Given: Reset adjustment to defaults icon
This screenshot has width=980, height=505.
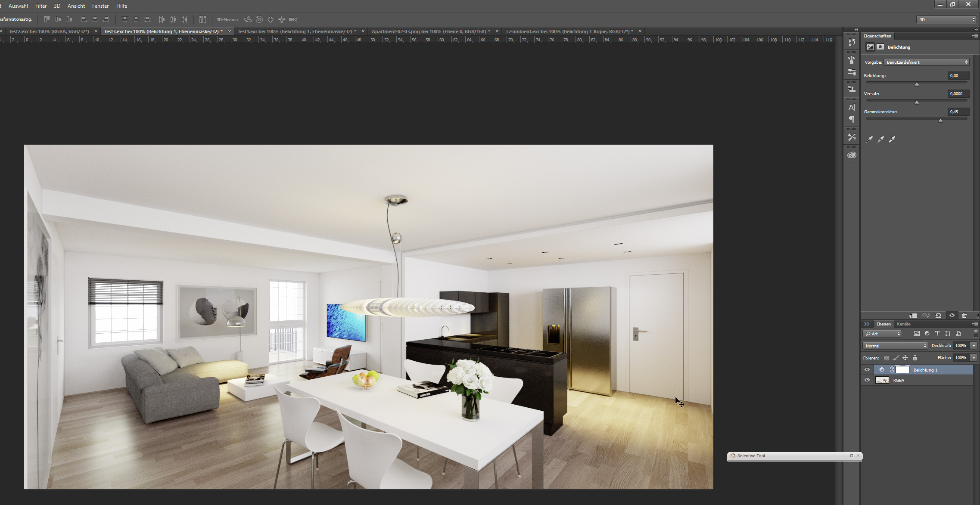Looking at the screenshot, I should [x=938, y=316].
